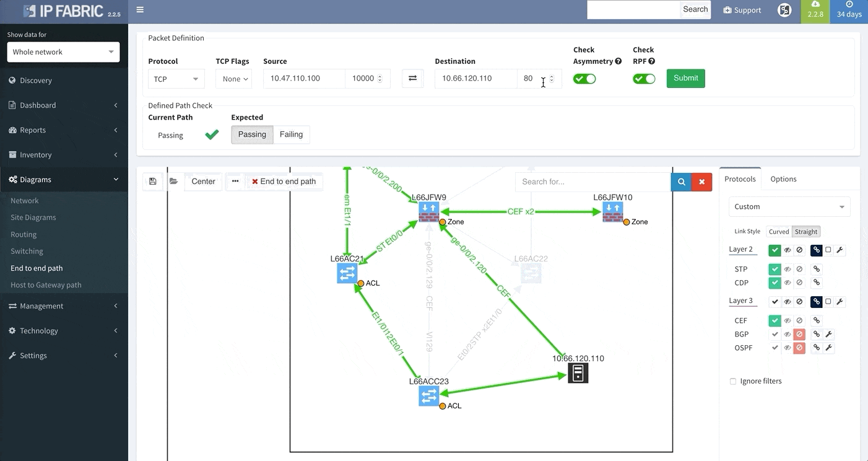Screen dimensions: 868x461
Task: Click the top header search field
Action: (x=633, y=9)
